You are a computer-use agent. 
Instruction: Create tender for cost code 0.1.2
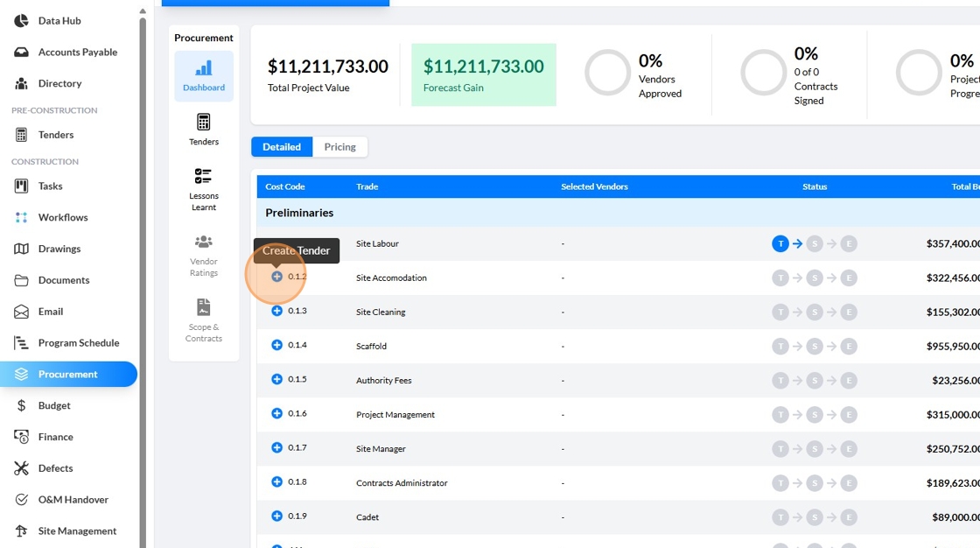click(276, 277)
